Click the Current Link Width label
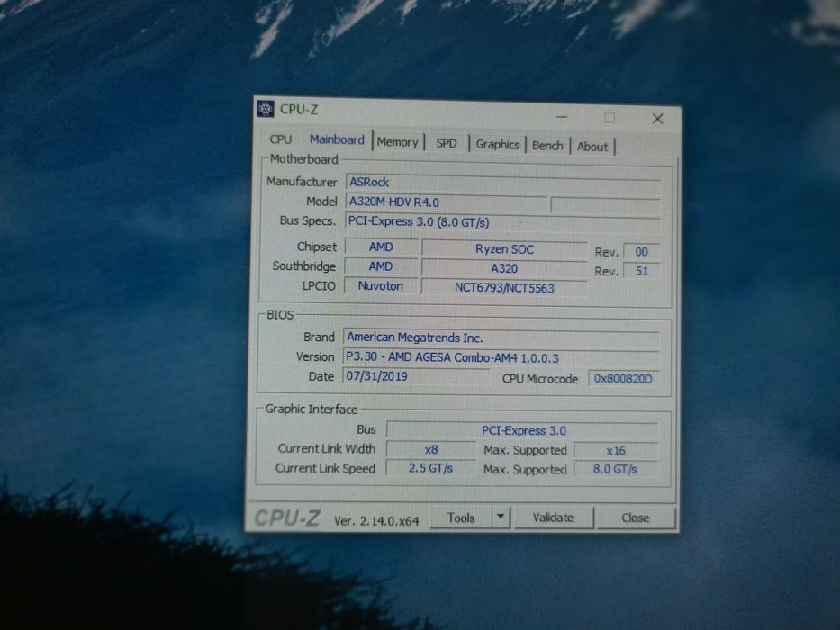The image size is (840, 630). [x=327, y=448]
